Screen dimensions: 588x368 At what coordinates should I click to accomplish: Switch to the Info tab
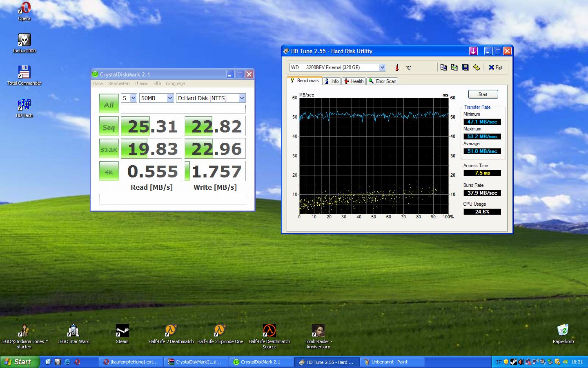click(x=332, y=81)
